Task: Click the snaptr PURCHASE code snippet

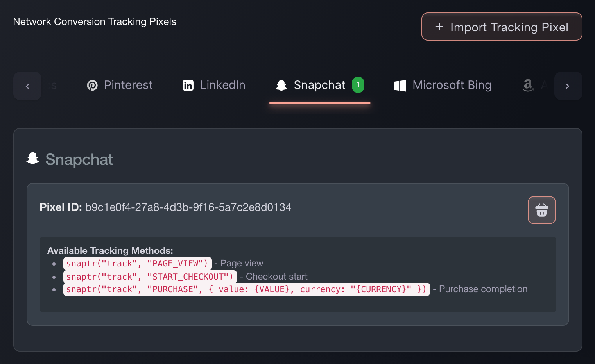Action: (246, 289)
